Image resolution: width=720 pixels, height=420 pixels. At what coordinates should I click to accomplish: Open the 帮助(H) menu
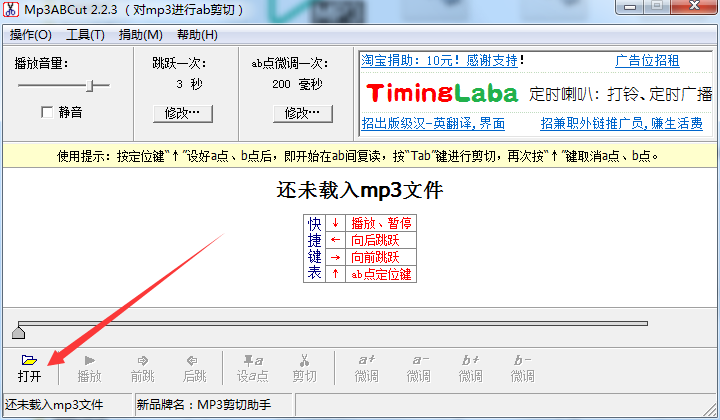point(197,35)
